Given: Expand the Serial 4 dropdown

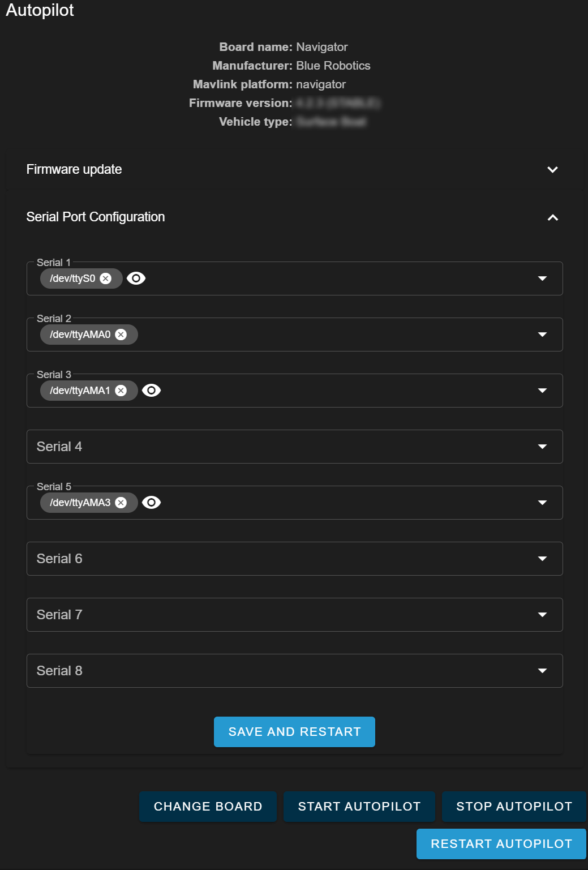Looking at the screenshot, I should 542,446.
